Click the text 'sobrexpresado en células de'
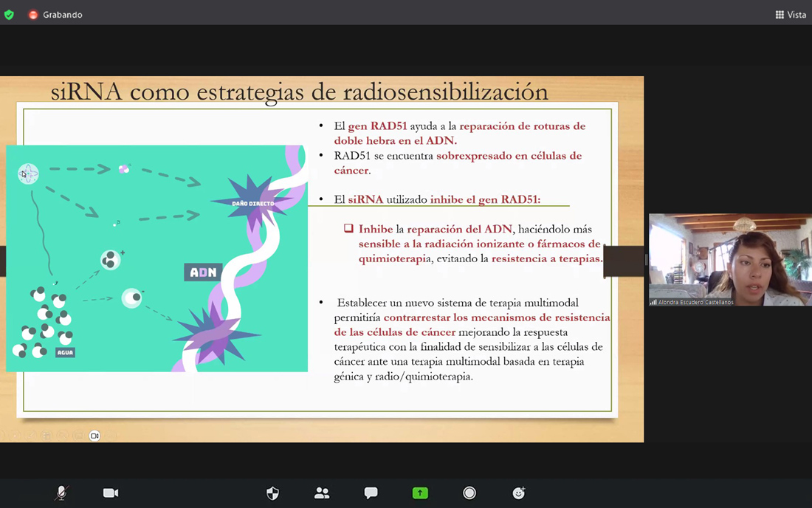 tap(509, 155)
